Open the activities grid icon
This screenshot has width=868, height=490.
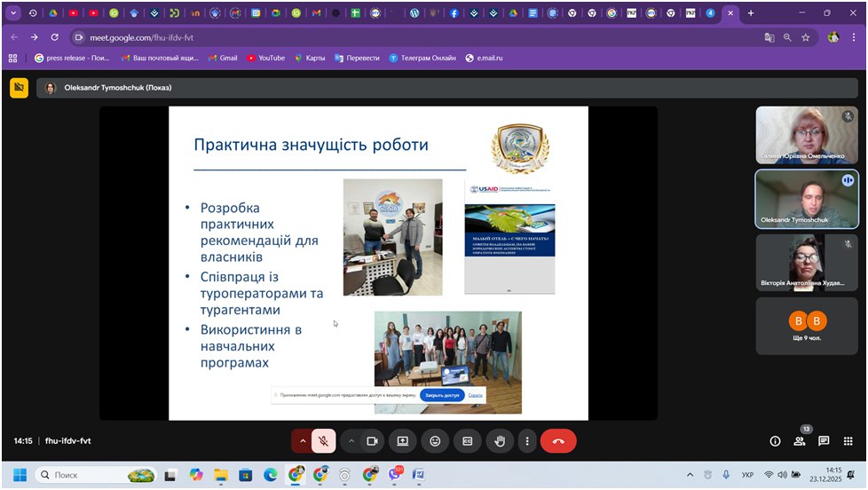coord(848,441)
